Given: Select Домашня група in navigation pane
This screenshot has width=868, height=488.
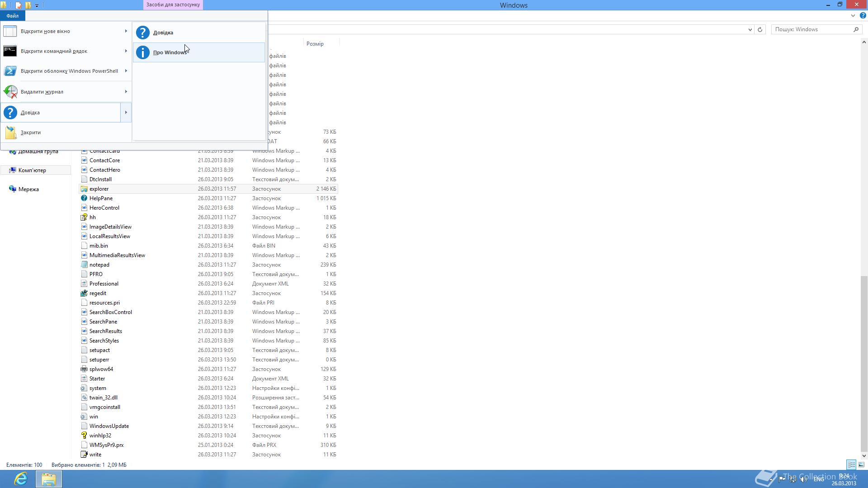Looking at the screenshot, I should click(38, 152).
